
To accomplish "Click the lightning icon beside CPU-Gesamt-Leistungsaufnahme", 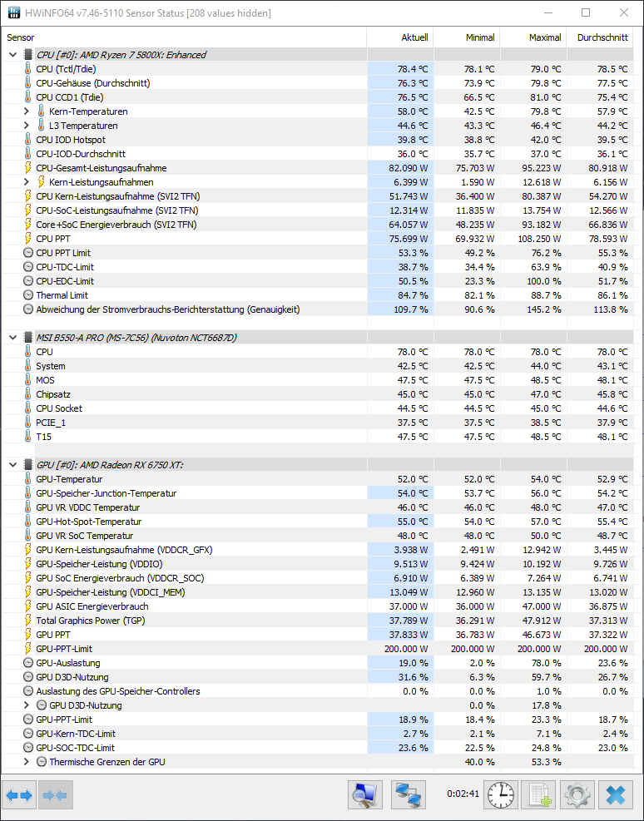I will pos(28,167).
